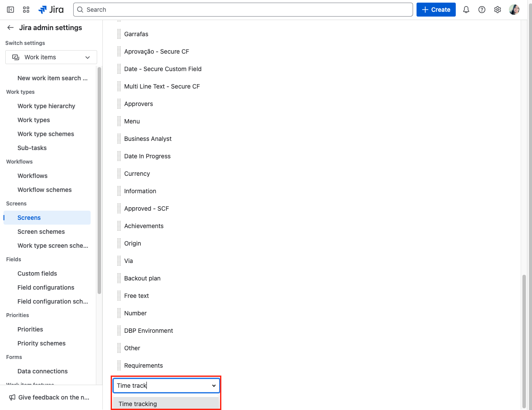Viewport: 532px width, 410px height.
Task: Click the main page vertical scrollbar
Action: tap(524, 340)
